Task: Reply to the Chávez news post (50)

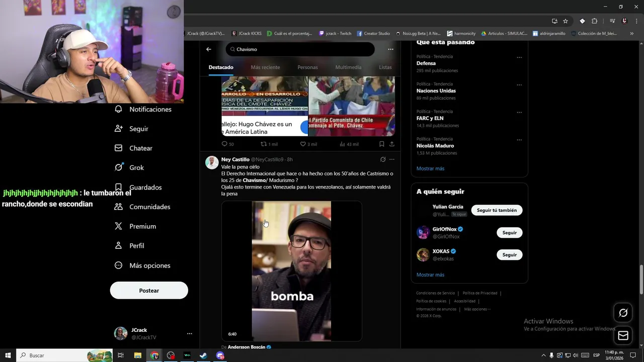Action: (x=228, y=144)
